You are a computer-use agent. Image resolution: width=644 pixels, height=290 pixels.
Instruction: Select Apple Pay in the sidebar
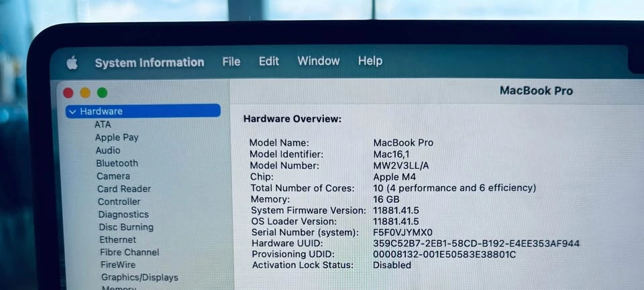click(x=116, y=137)
